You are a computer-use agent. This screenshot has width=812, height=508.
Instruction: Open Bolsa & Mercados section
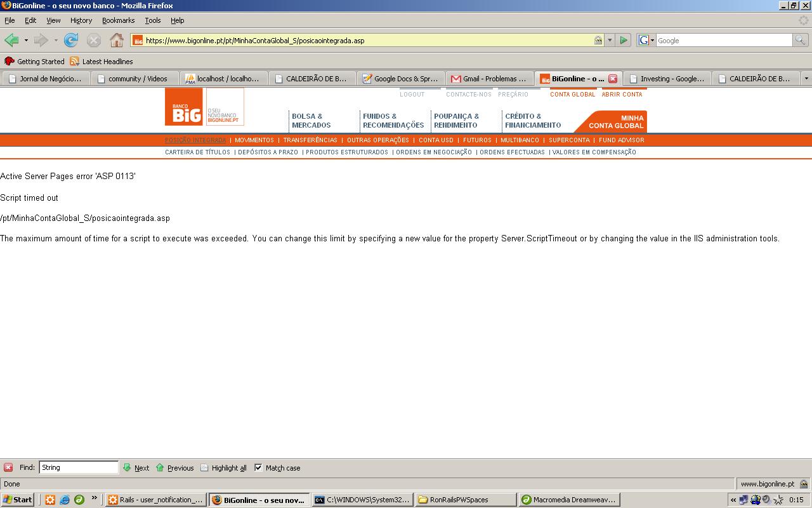tap(311, 121)
